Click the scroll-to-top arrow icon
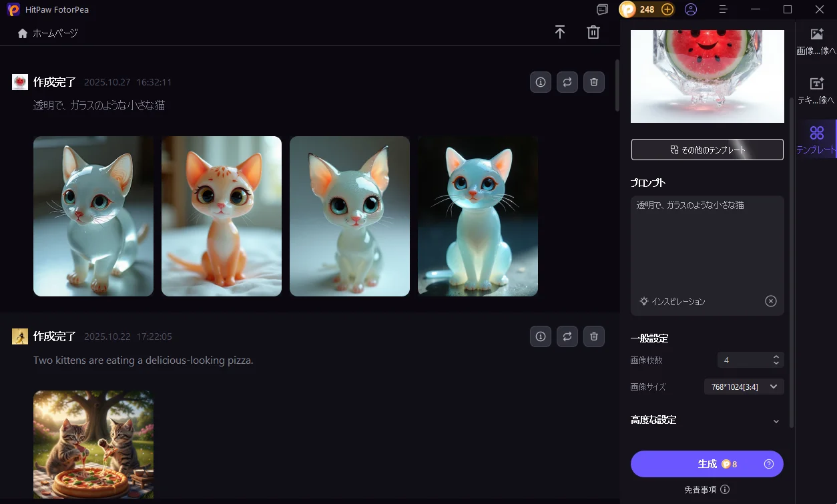Image resolution: width=837 pixels, height=504 pixels. 560,31
